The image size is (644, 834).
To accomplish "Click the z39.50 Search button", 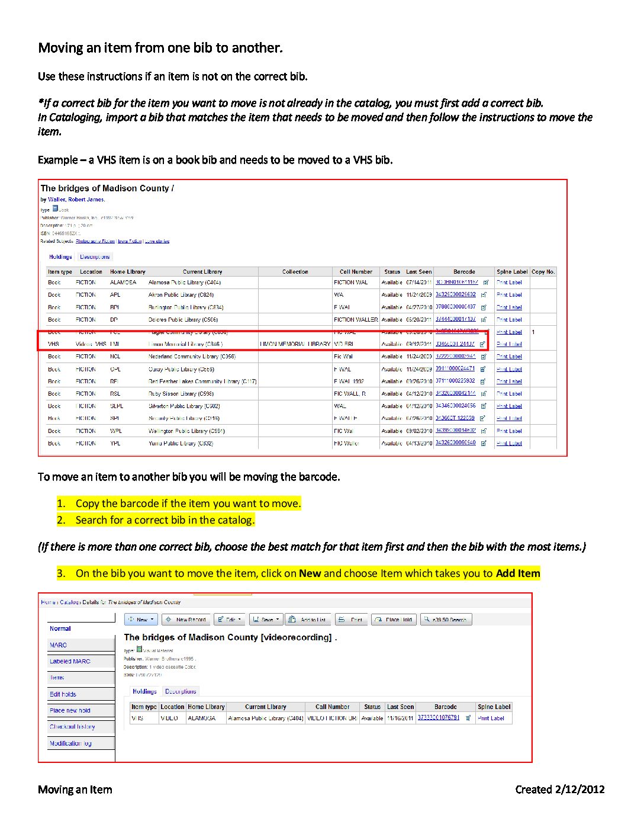I will click(445, 620).
